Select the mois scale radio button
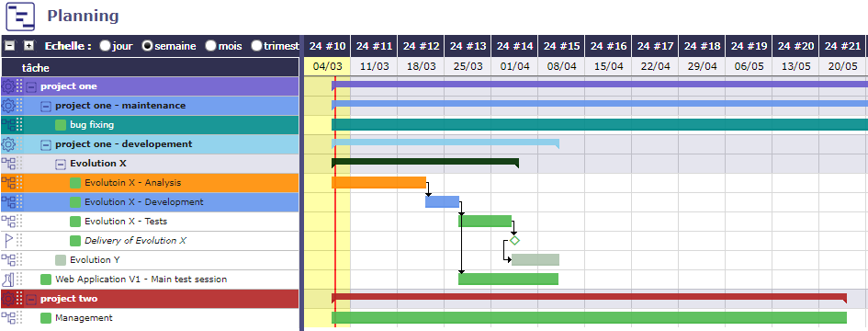Viewport: 868px width, 331px height. coord(210,46)
